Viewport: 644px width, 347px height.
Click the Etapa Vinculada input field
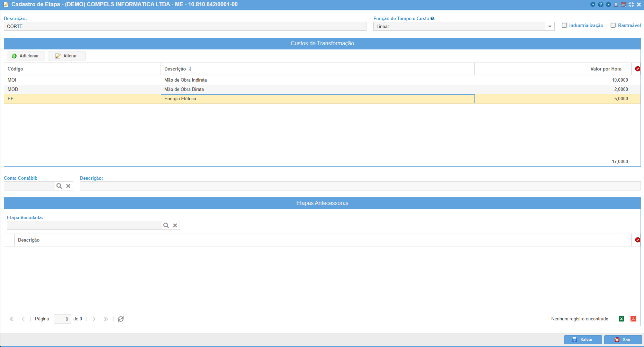pos(84,225)
